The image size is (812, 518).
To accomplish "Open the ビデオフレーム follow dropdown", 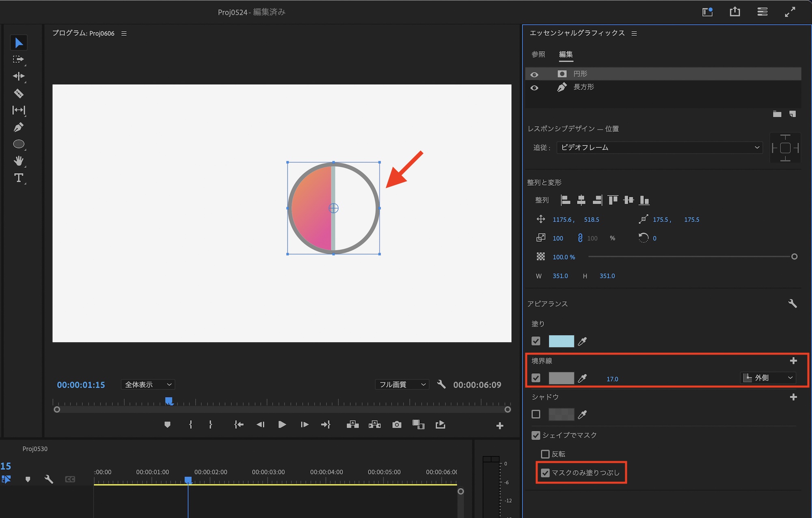I will point(659,148).
